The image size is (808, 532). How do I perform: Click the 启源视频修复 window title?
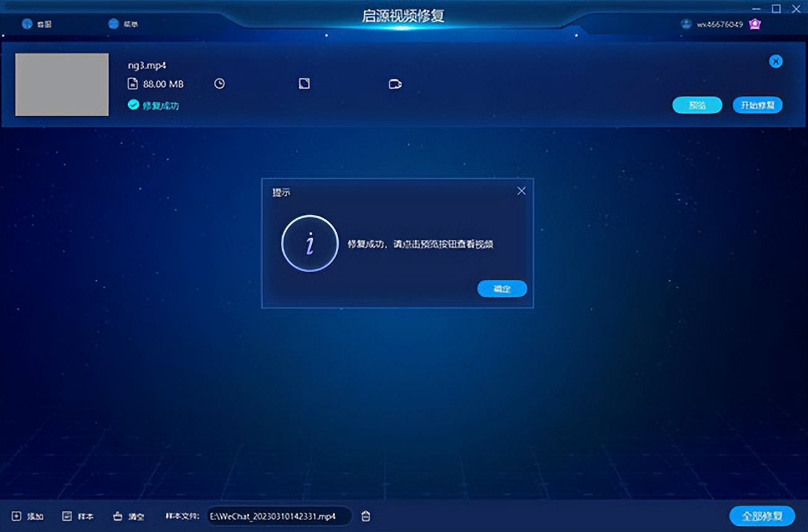click(x=403, y=16)
